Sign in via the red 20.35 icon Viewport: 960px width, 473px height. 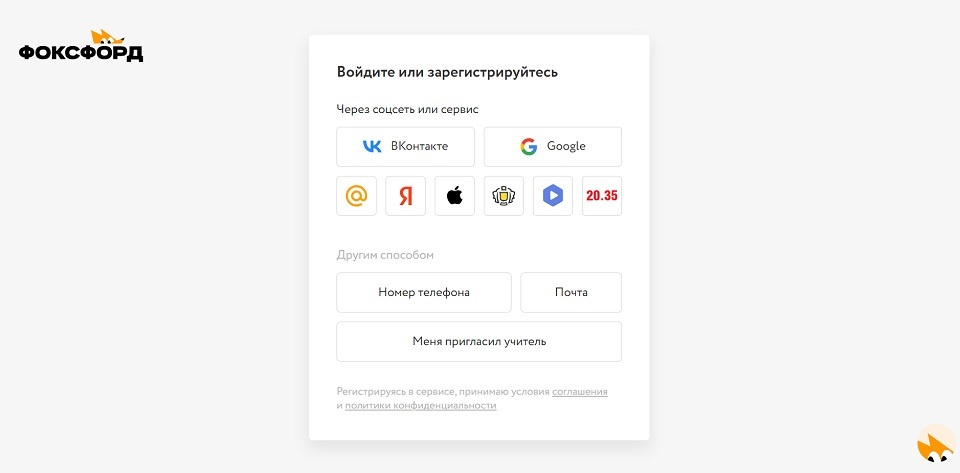tap(602, 196)
